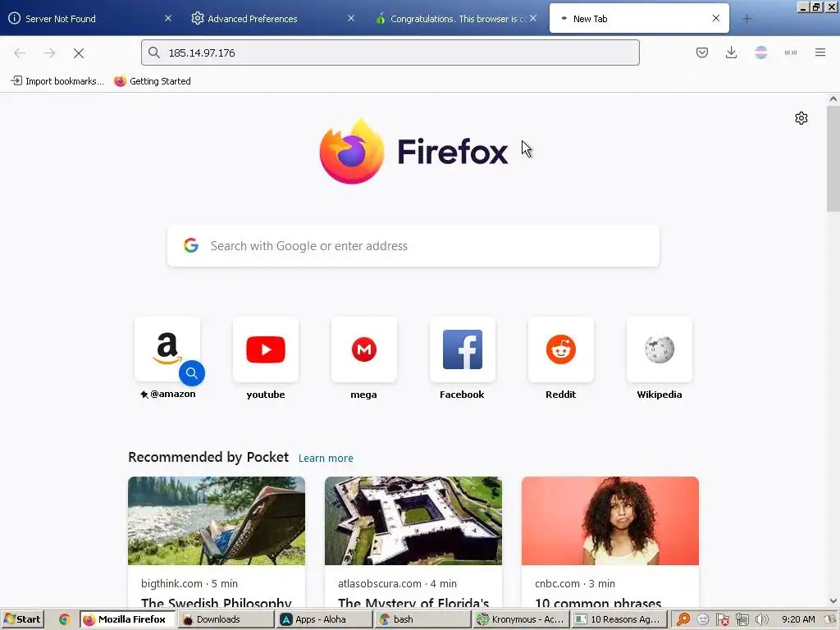Launch Chrome from the taskbar quick launch
Viewport: 840px width, 630px height.
[x=64, y=619]
